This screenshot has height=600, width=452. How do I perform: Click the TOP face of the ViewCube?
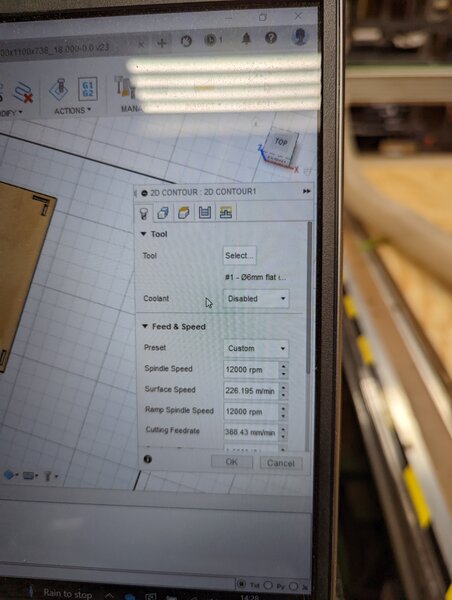[281, 142]
